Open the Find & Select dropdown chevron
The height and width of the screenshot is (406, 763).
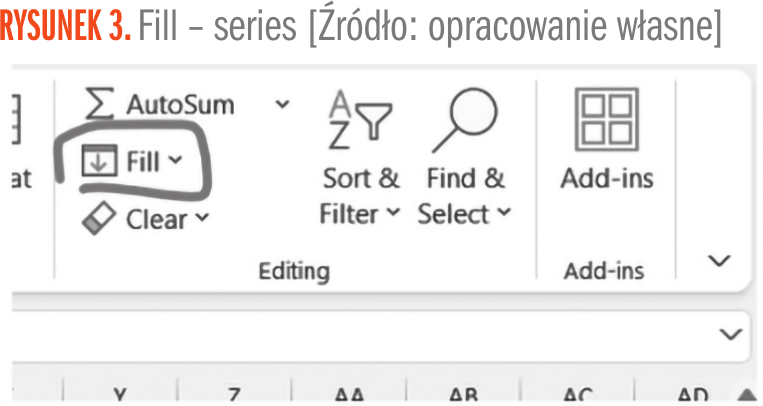point(503,213)
